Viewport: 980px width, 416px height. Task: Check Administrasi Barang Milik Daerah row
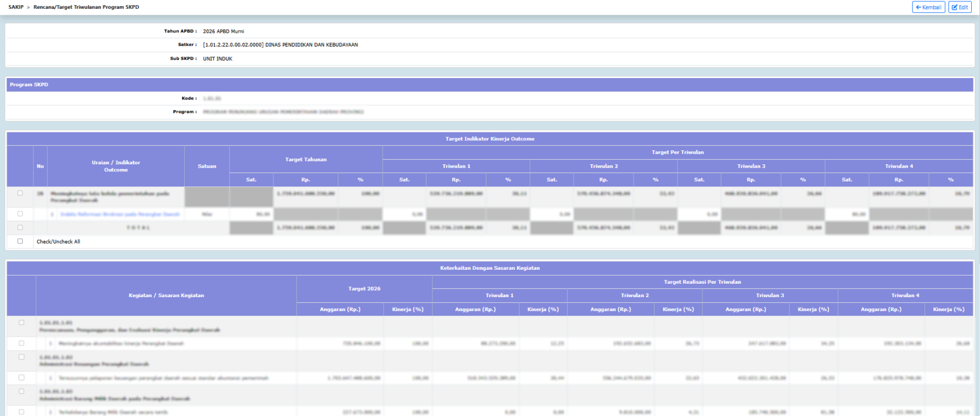[22, 391]
